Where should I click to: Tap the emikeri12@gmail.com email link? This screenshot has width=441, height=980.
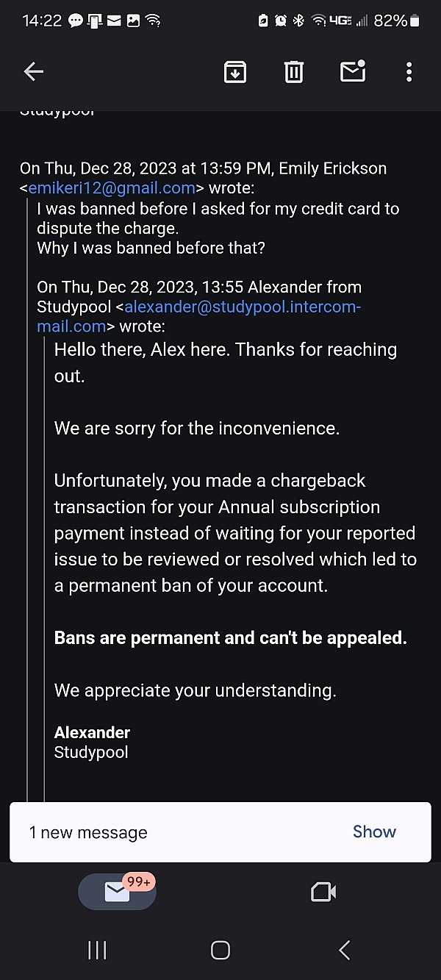click(x=112, y=187)
